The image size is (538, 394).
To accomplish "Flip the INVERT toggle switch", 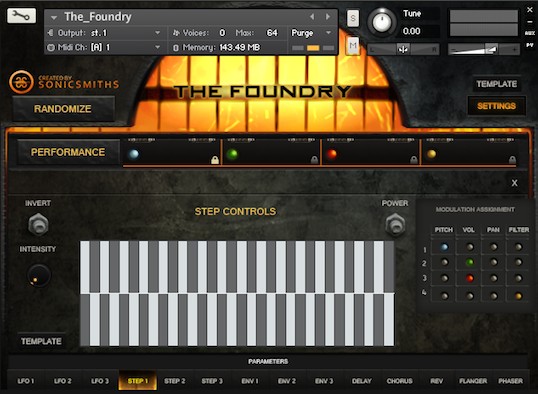I will (38, 224).
